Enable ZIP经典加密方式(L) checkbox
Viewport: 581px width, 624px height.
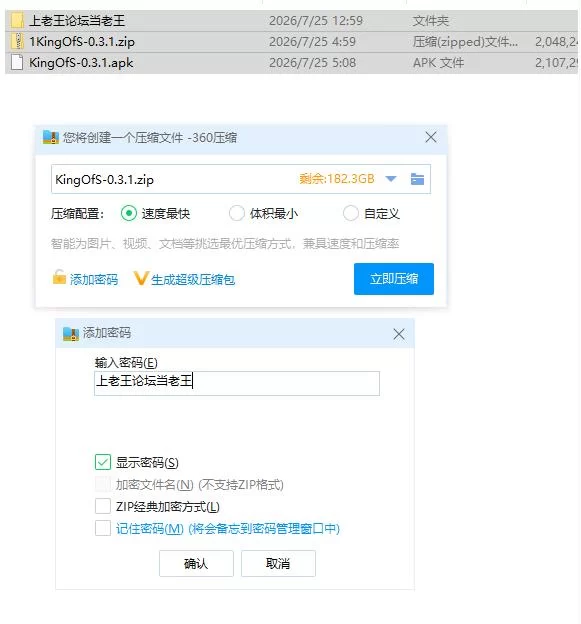[103, 506]
